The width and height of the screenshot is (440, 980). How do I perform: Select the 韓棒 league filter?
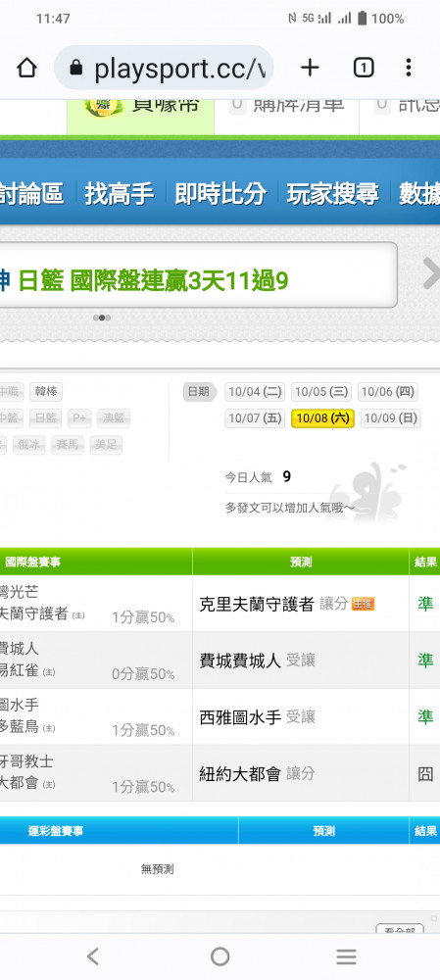pyautogui.click(x=46, y=393)
